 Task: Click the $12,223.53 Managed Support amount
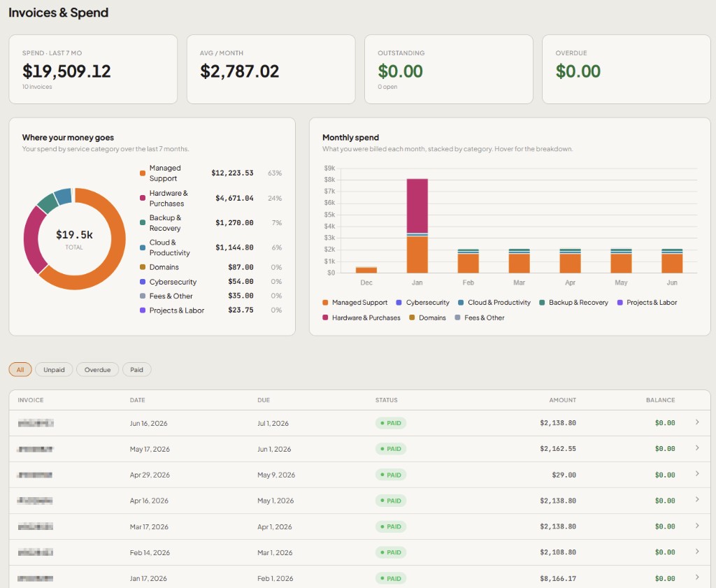[232, 173]
